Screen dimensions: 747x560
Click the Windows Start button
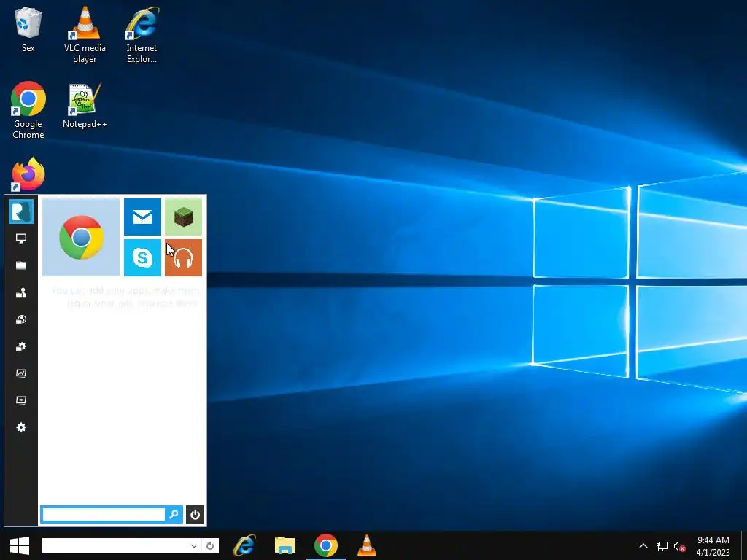[x=20, y=545]
